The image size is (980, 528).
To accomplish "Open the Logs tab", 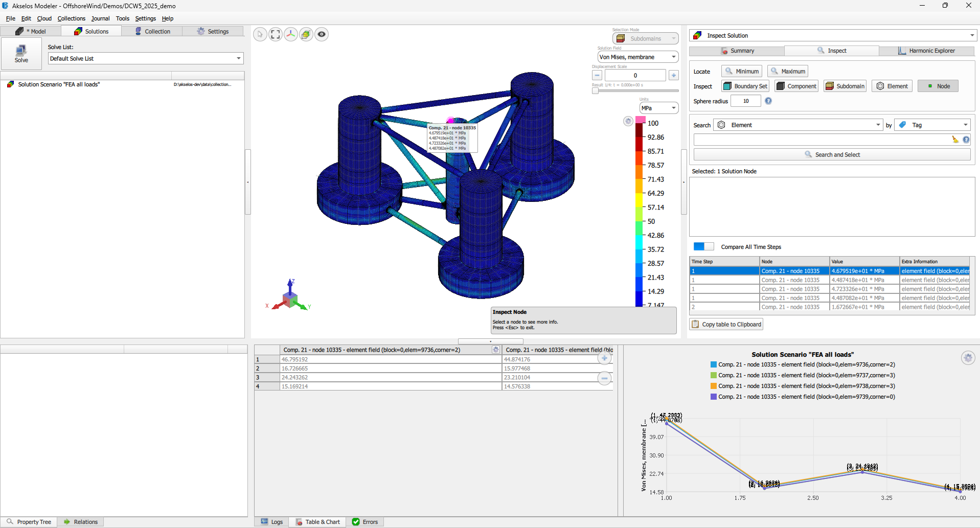I will pyautogui.click(x=272, y=522).
